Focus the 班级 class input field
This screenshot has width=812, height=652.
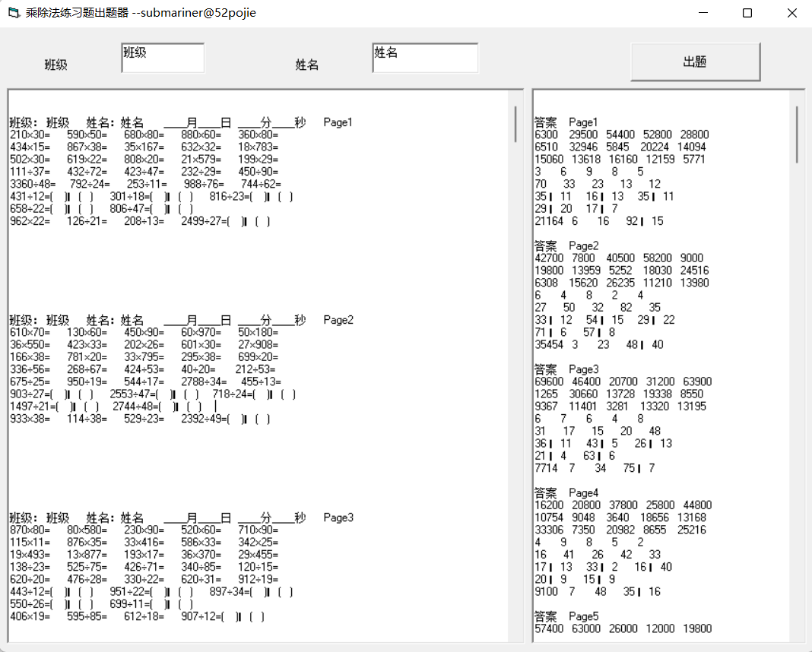(163, 58)
